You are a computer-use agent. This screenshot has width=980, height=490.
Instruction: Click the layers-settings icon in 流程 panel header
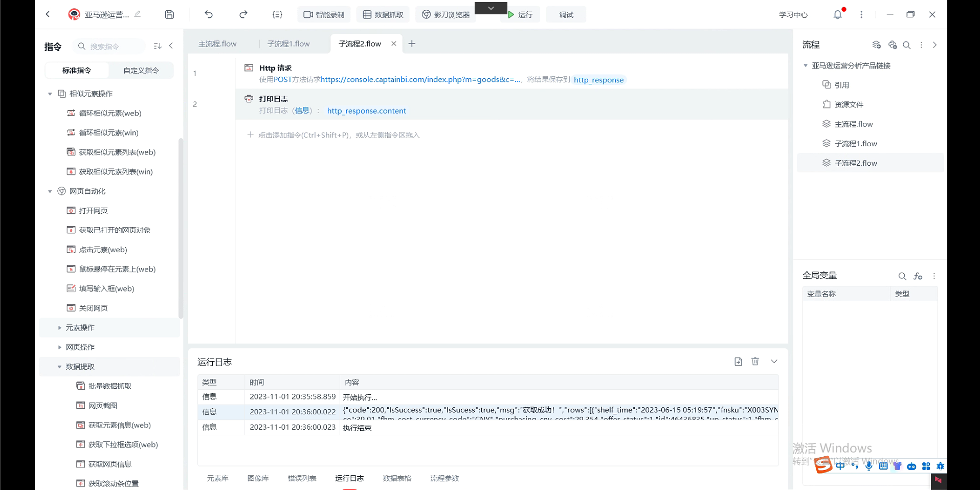877,45
